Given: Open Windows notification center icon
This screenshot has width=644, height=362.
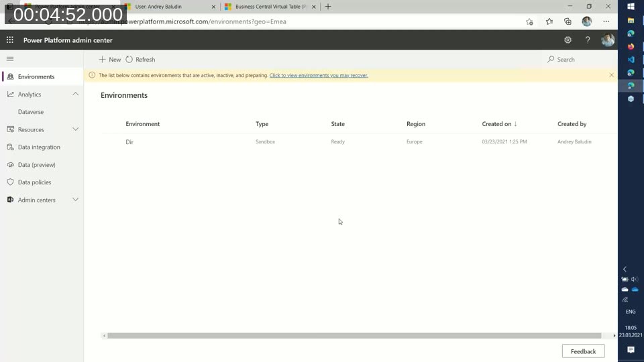Looking at the screenshot, I should coord(631,350).
